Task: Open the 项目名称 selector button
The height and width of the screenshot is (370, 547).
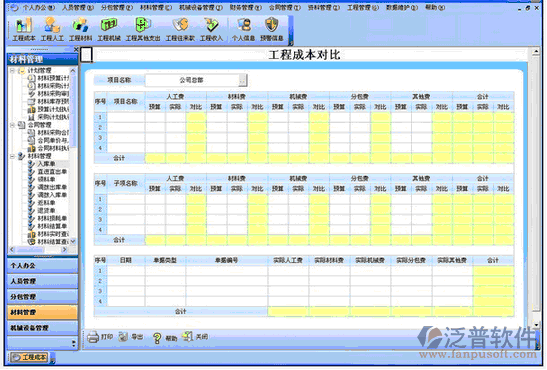Action: (x=242, y=80)
